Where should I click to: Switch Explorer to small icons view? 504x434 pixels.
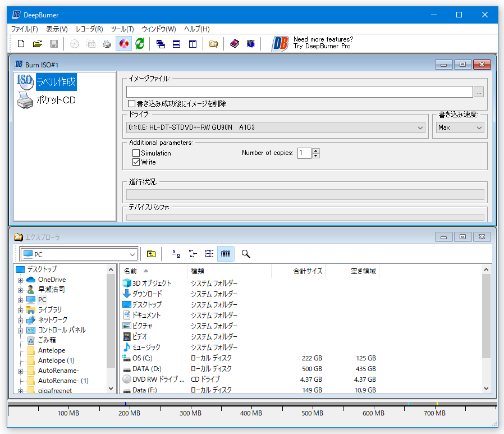click(193, 254)
